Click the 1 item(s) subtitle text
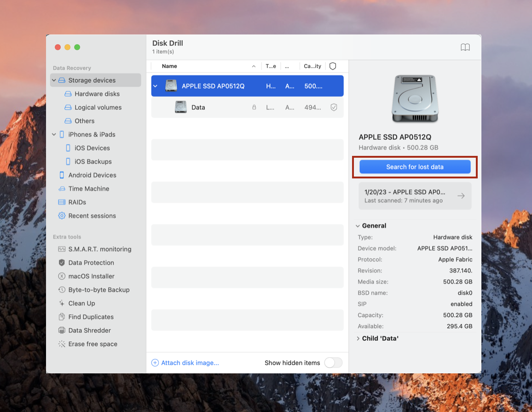The width and height of the screenshot is (532, 412). coord(163,51)
